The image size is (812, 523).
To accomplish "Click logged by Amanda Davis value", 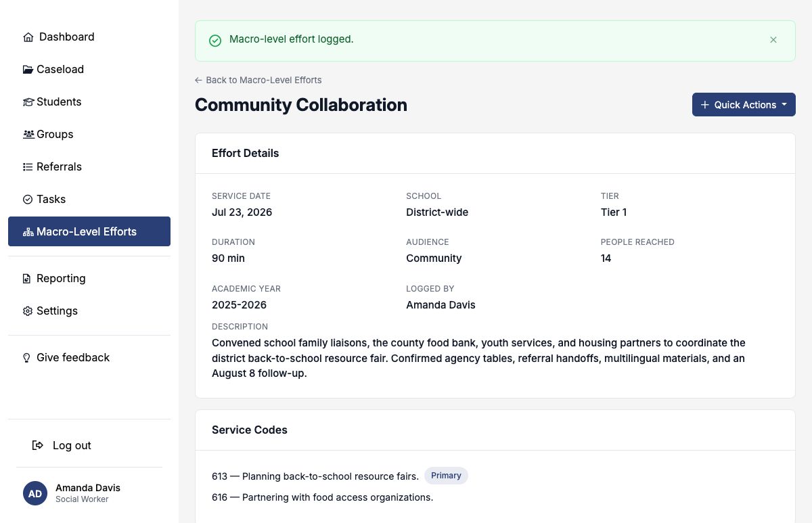I will click(x=441, y=305).
